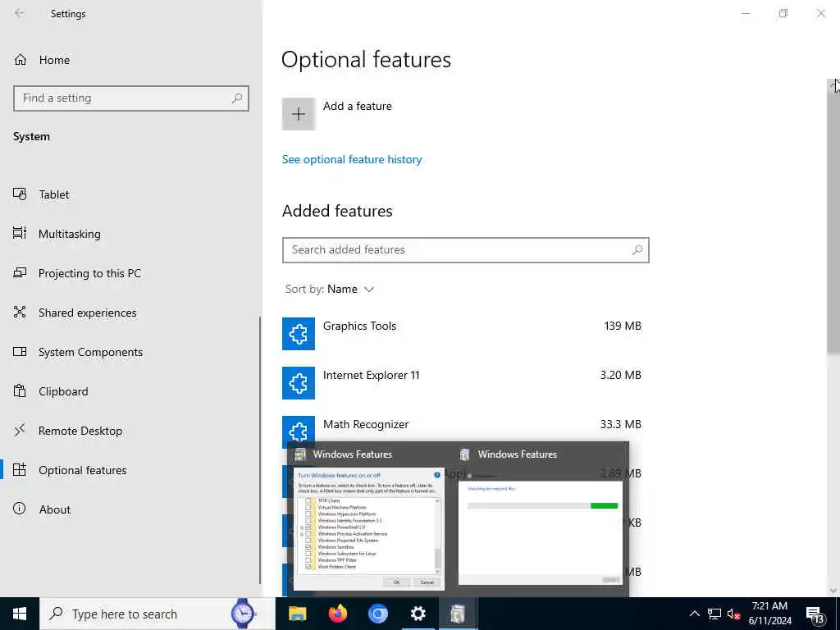
Task: Open network status tray icon
Action: click(714, 614)
